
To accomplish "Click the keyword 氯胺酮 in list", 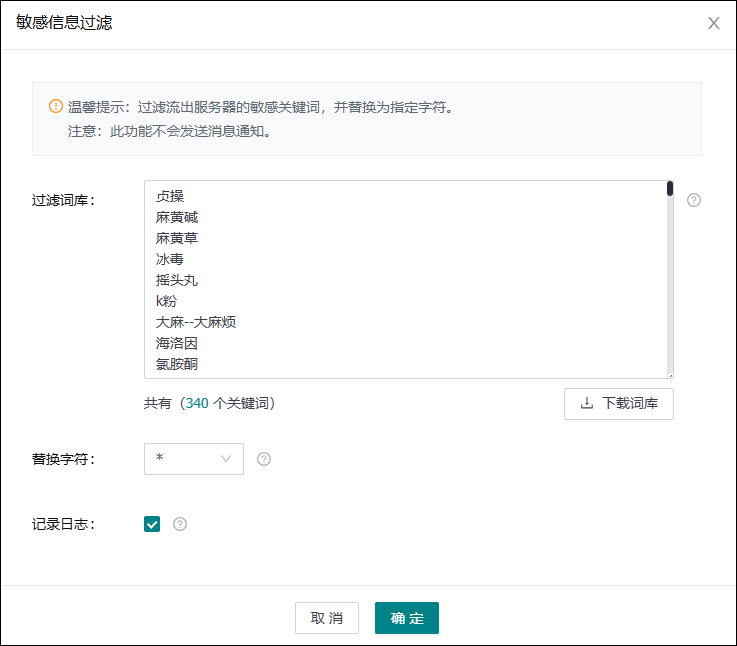I will 177,364.
